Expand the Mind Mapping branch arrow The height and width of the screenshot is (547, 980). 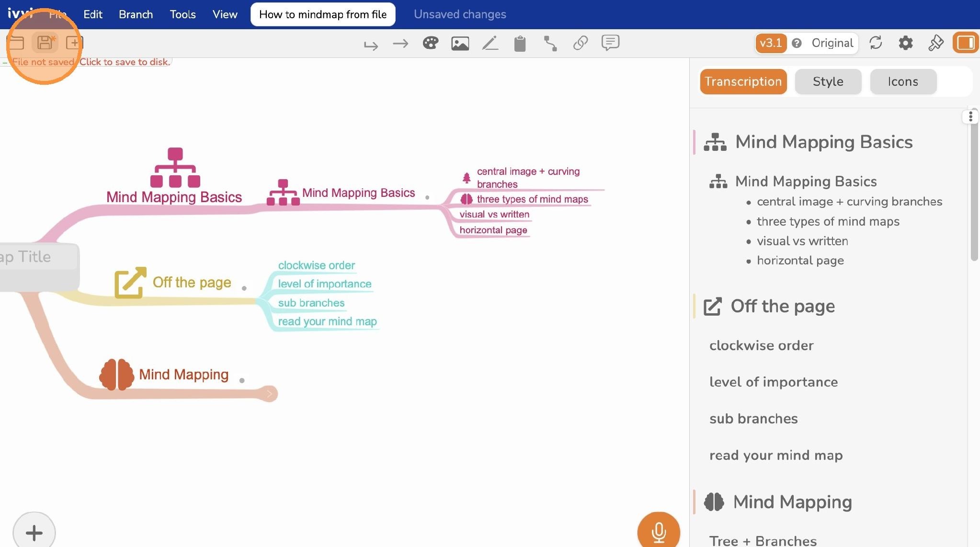[x=269, y=394]
